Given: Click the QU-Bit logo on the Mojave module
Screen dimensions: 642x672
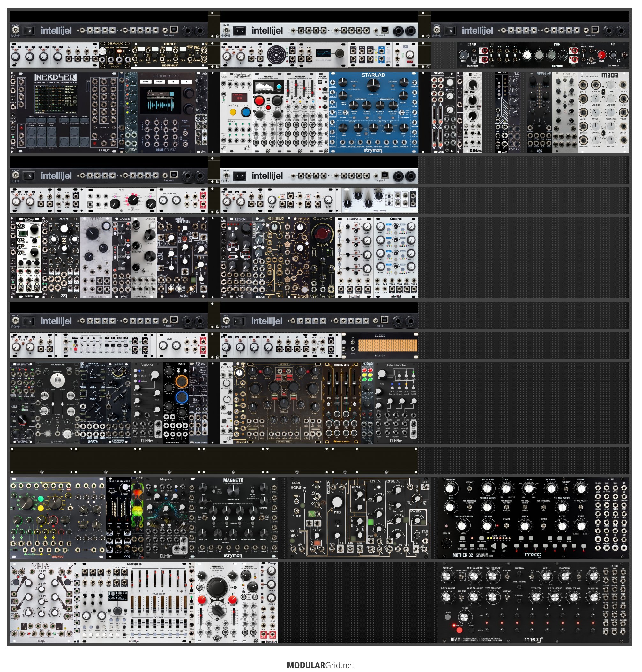Looking at the screenshot, I should point(166,555).
